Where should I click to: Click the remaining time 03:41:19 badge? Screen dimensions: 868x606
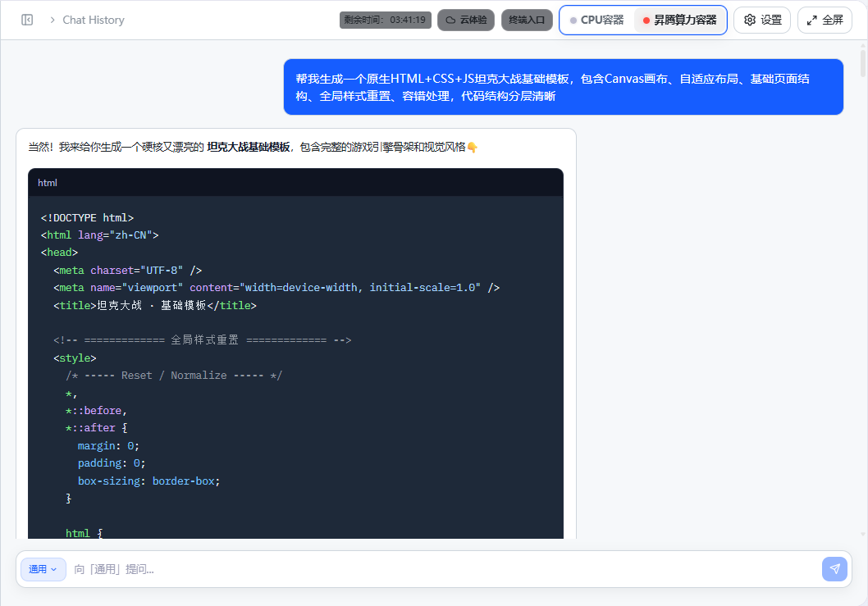pos(386,20)
